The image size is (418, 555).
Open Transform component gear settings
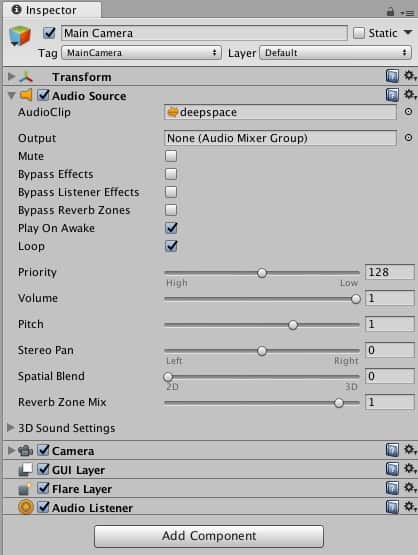(411, 76)
